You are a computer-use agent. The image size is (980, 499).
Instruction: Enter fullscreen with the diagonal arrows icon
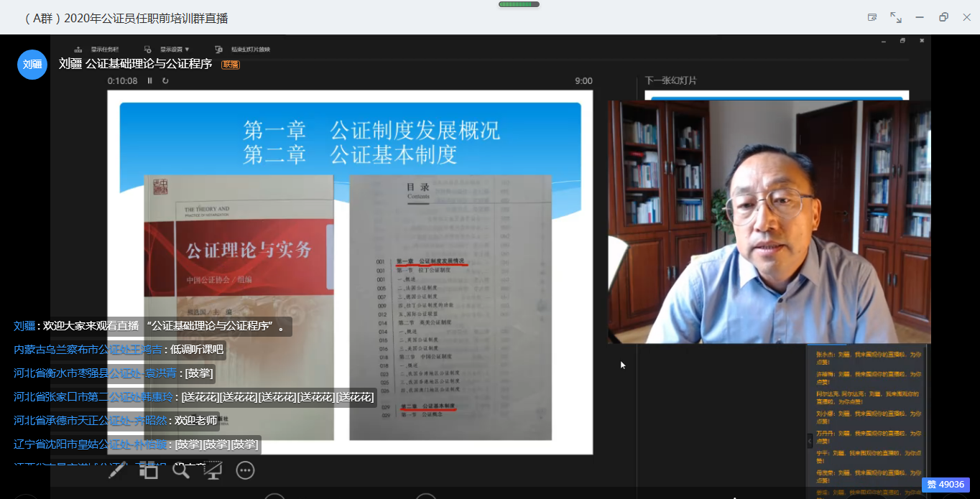(896, 17)
